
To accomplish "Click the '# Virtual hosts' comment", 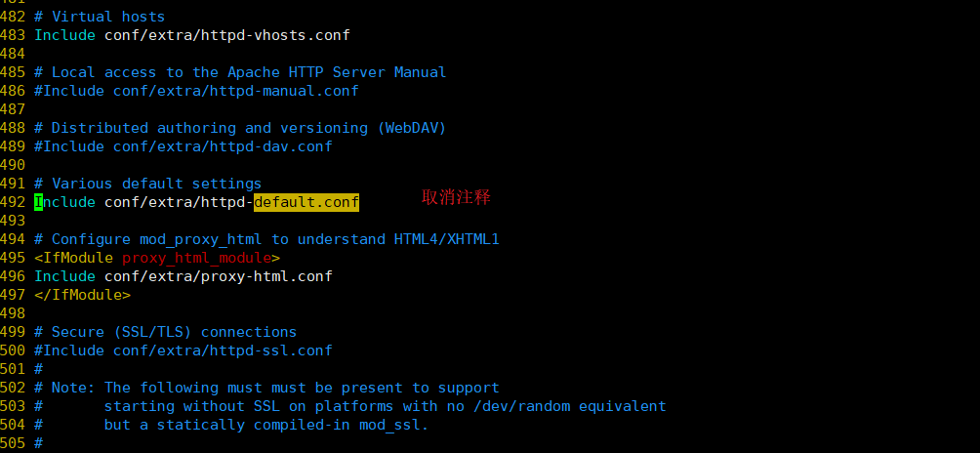I will [x=100, y=17].
